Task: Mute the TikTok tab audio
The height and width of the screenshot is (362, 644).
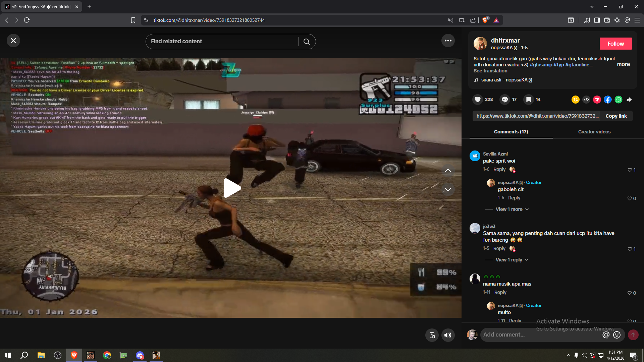Action: pos(14,7)
